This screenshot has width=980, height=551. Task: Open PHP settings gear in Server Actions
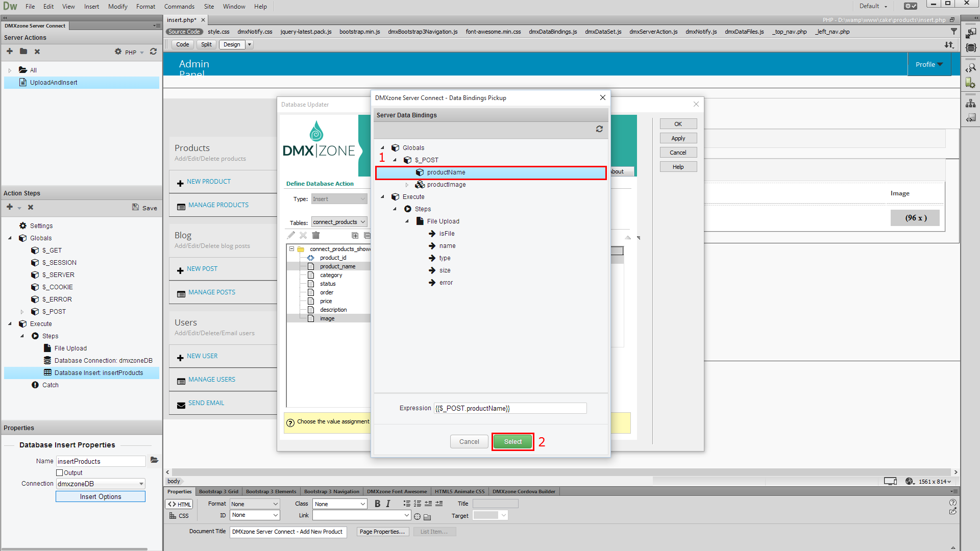[118, 52]
